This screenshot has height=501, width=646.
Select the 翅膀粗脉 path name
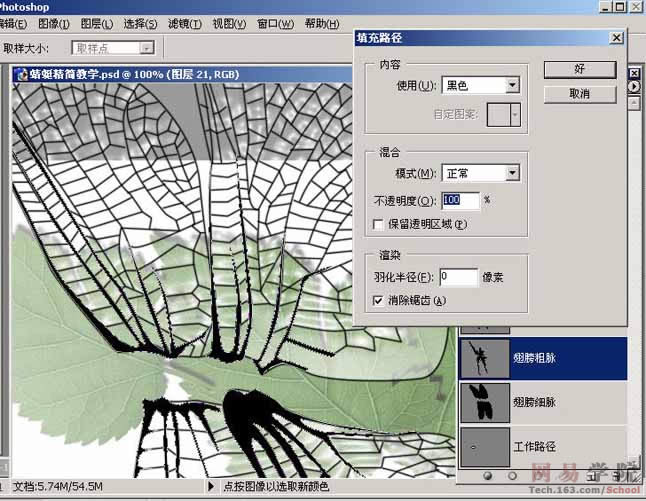click(534, 358)
